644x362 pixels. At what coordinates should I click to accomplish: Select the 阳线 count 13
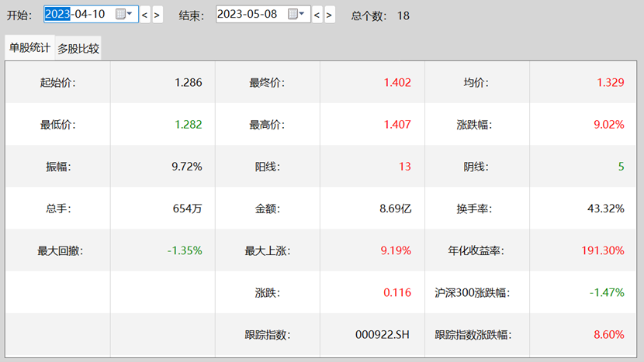pyautogui.click(x=404, y=167)
